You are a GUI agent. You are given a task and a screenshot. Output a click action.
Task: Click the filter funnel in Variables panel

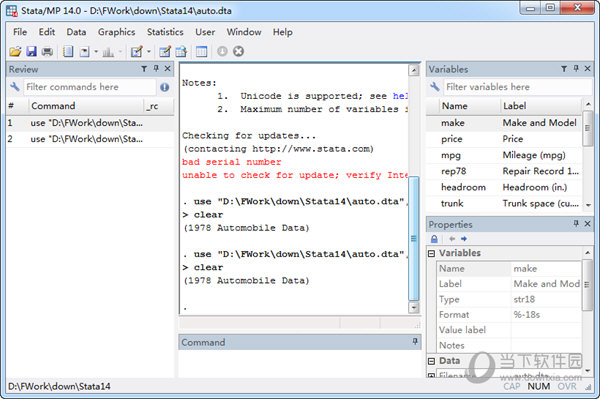tap(564, 69)
